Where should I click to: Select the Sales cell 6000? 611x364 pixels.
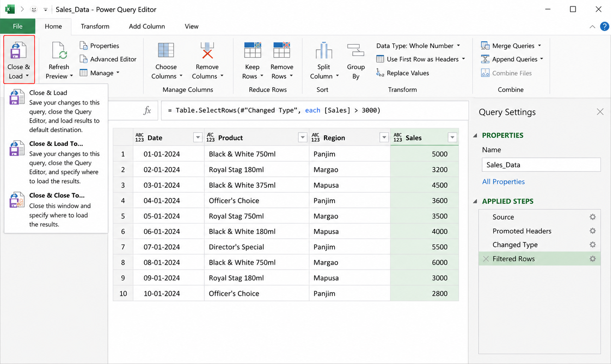pyautogui.click(x=424, y=262)
